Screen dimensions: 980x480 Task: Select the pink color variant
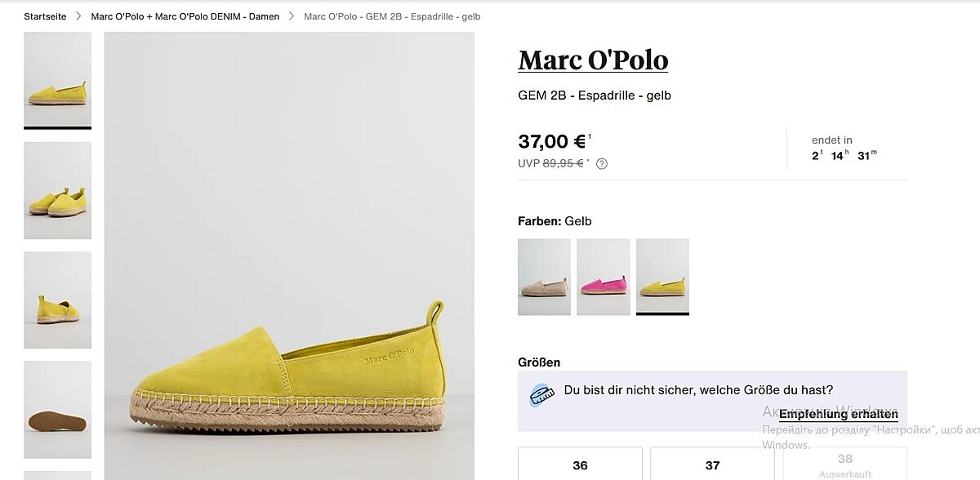(603, 277)
